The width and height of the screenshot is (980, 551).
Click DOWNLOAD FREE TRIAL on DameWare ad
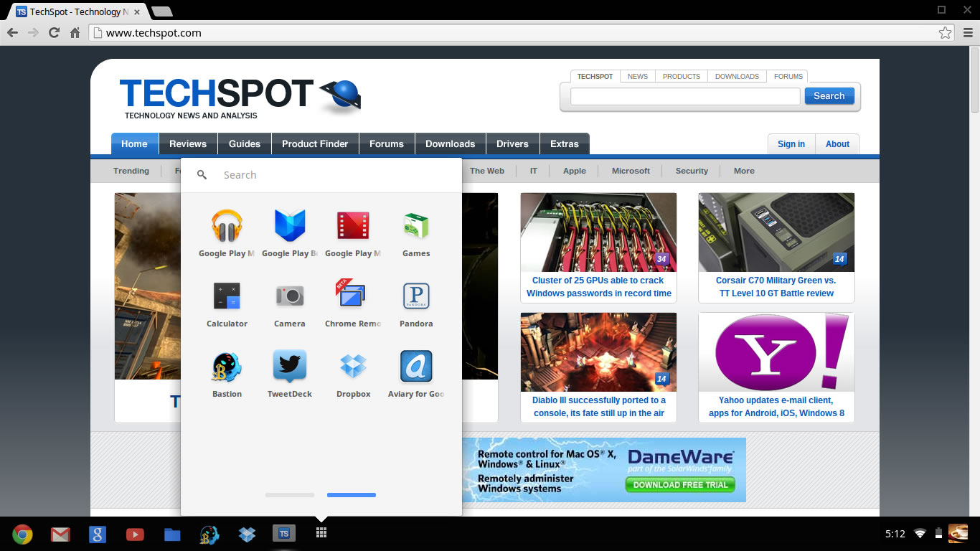coord(680,485)
